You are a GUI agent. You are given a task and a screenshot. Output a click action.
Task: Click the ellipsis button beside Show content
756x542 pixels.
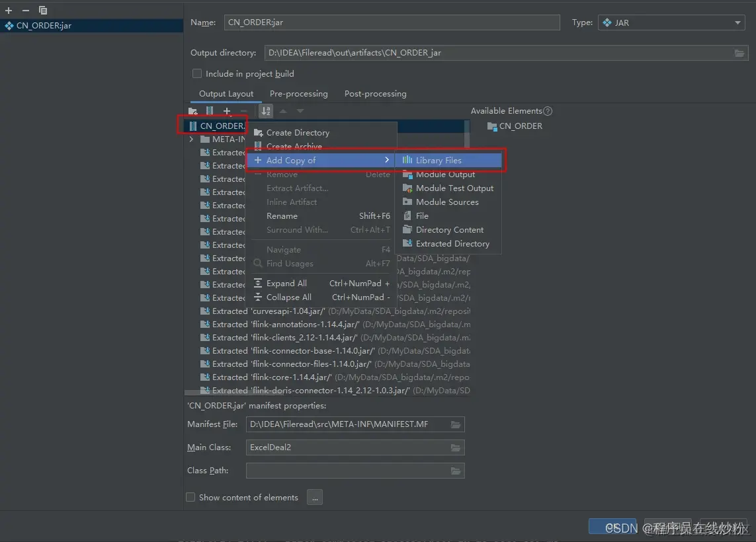315,497
